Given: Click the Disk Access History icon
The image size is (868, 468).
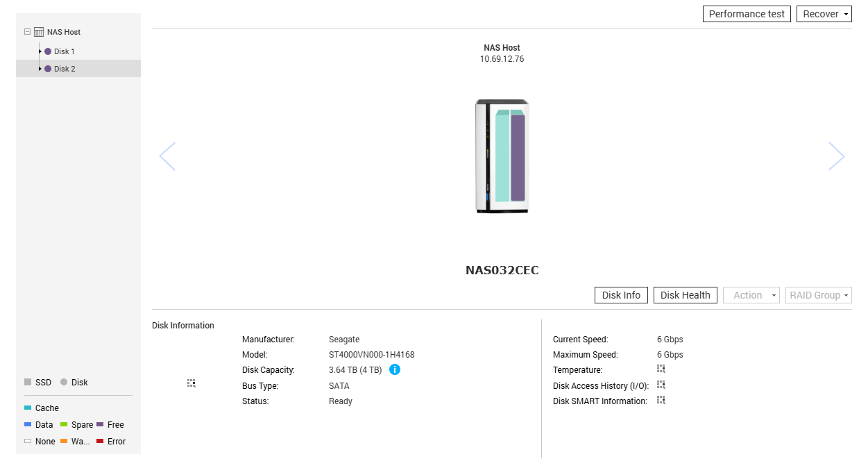Looking at the screenshot, I should pos(661,385).
